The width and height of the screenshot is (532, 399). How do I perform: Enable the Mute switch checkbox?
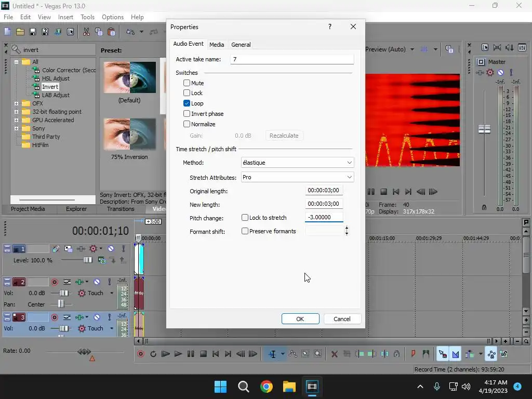pyautogui.click(x=187, y=83)
